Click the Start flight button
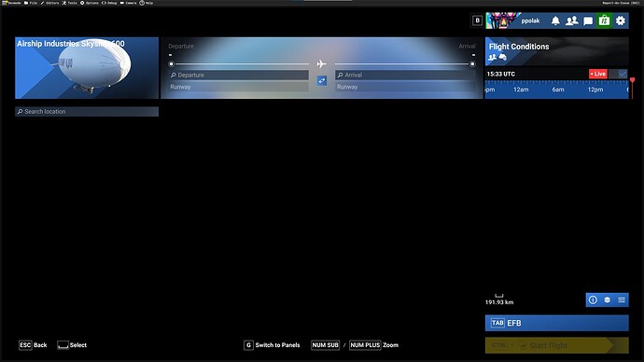Screen dimensions: 644x362 point(556,345)
